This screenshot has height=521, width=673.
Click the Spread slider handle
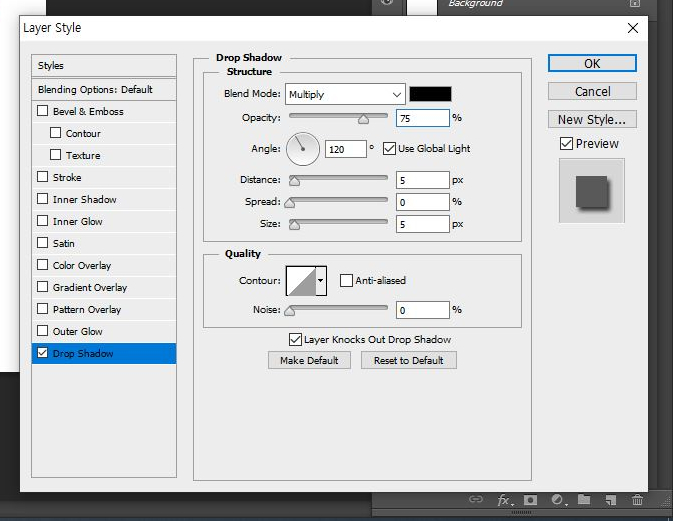coord(290,203)
